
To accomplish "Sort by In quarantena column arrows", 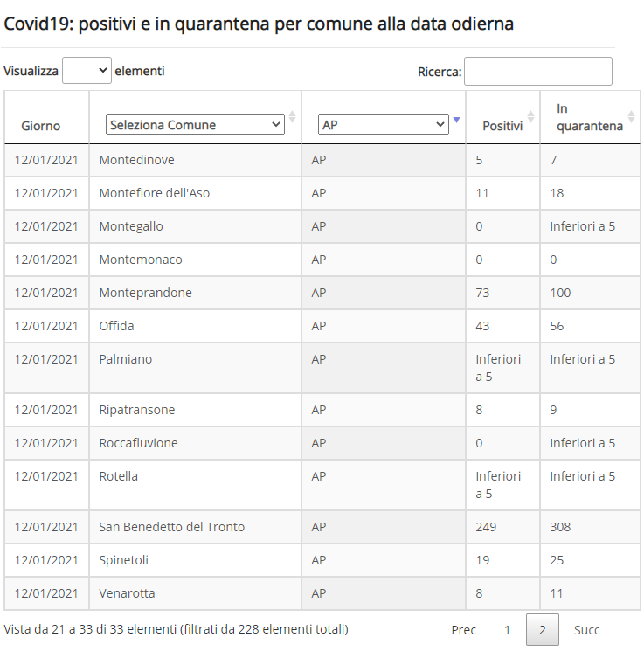I will (x=631, y=117).
